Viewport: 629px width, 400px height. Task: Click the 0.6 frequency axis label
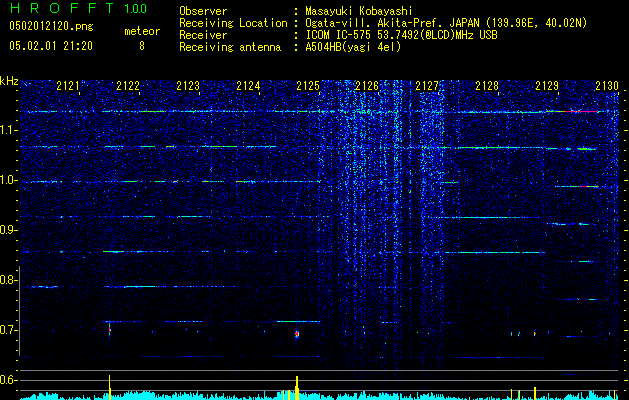pos(8,380)
